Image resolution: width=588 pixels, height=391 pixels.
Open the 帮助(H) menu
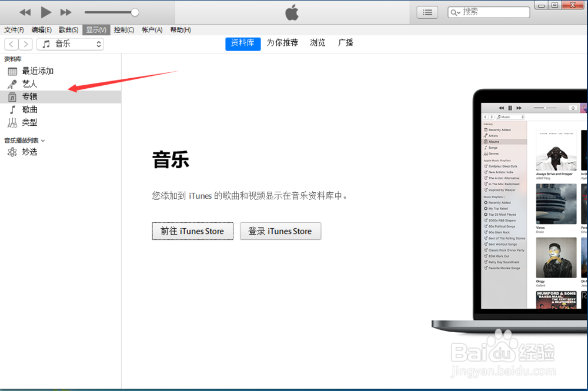181,30
